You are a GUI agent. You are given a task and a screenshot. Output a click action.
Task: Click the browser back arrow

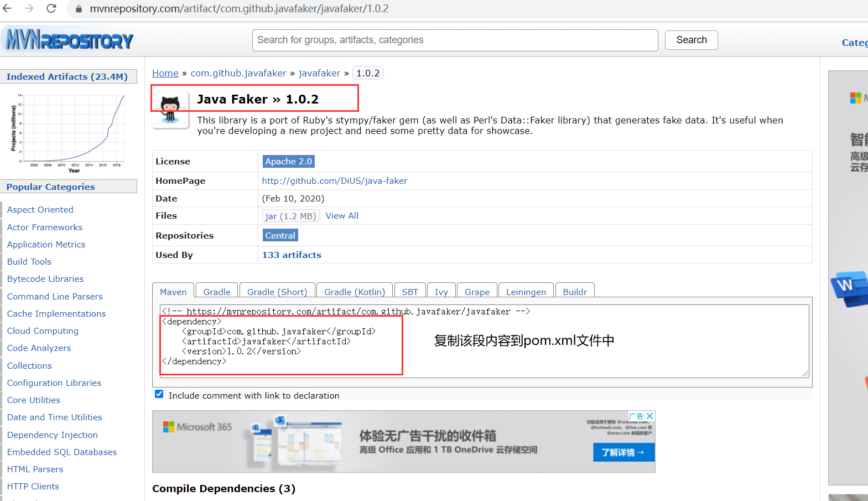tap(7, 8)
